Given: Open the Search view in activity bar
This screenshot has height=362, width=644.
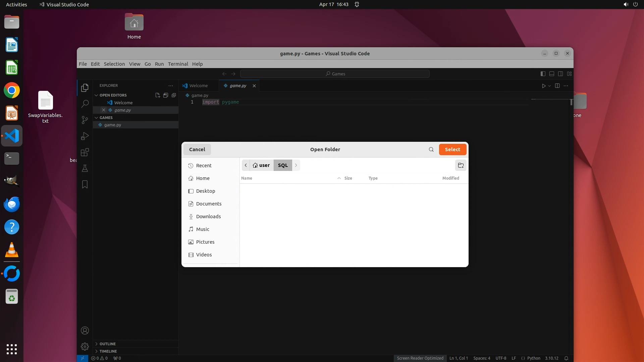Looking at the screenshot, I should (x=85, y=104).
